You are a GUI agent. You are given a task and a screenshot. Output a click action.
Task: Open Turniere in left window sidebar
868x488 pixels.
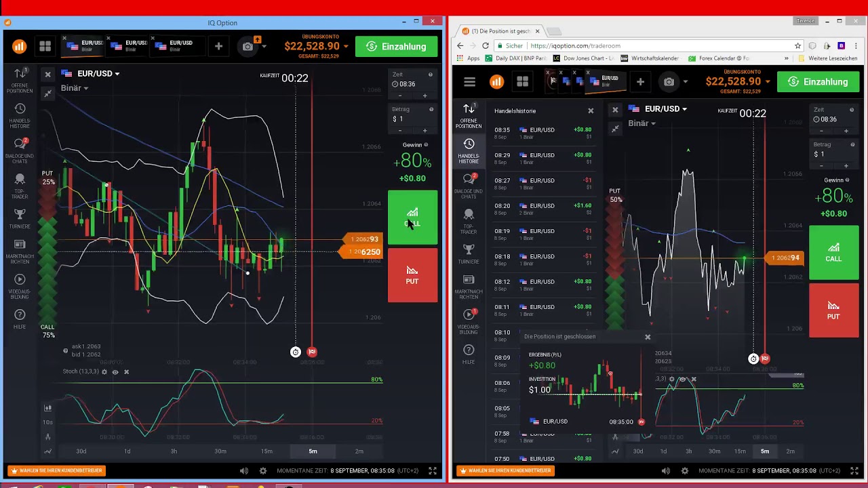20,219
